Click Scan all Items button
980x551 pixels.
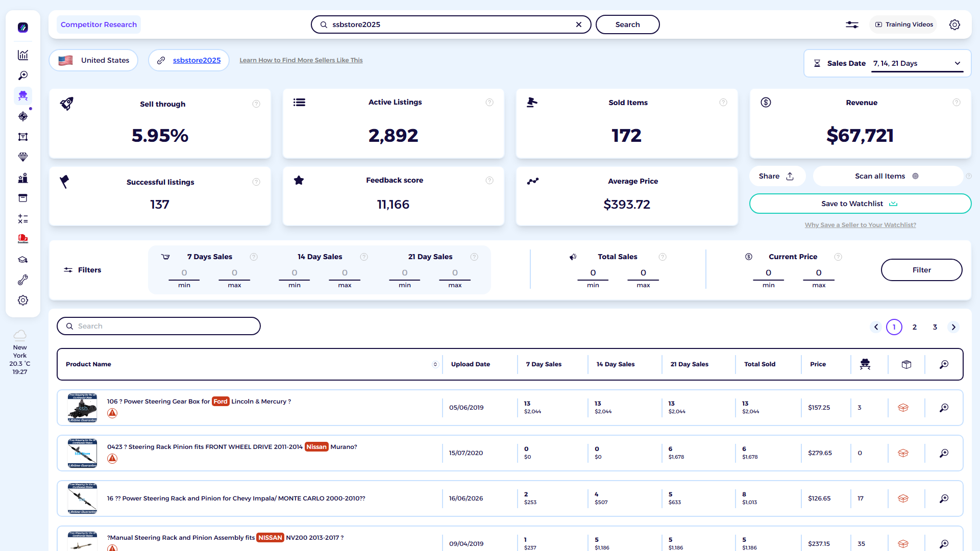click(888, 176)
